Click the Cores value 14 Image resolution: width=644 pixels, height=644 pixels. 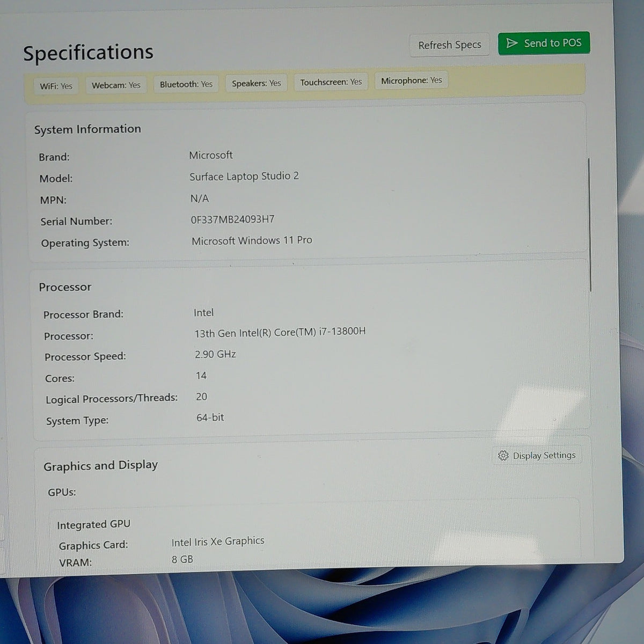pos(201,376)
